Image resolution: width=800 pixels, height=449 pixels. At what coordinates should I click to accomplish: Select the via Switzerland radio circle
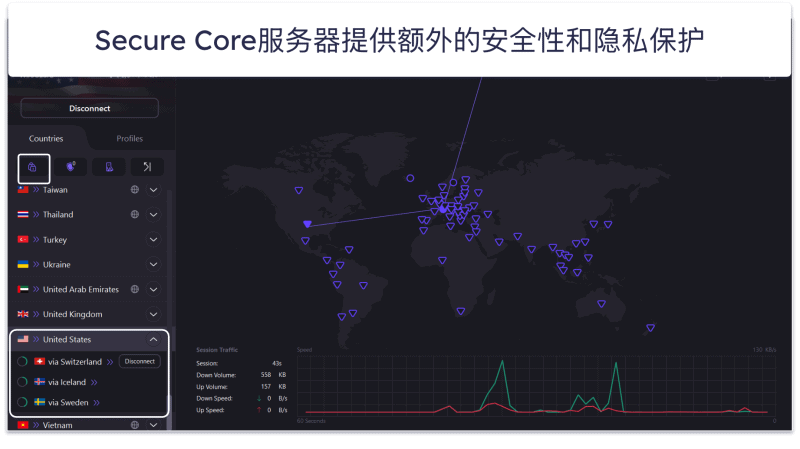22,362
